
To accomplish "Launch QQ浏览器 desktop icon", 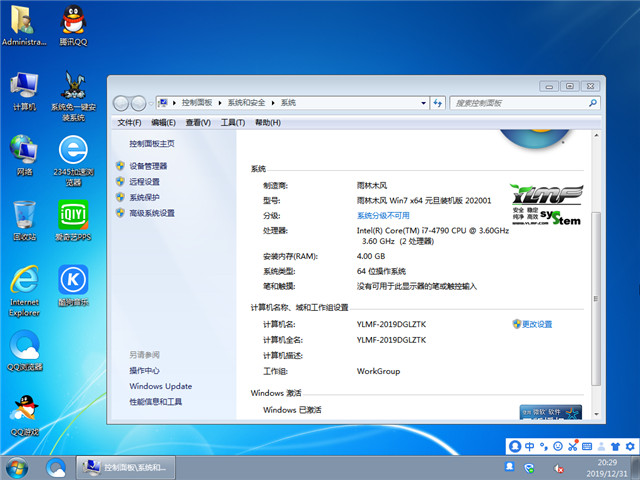I will click(x=24, y=351).
